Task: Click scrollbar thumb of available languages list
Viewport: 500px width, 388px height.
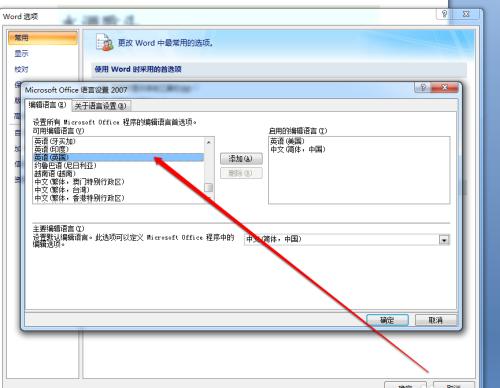Action: (x=209, y=187)
